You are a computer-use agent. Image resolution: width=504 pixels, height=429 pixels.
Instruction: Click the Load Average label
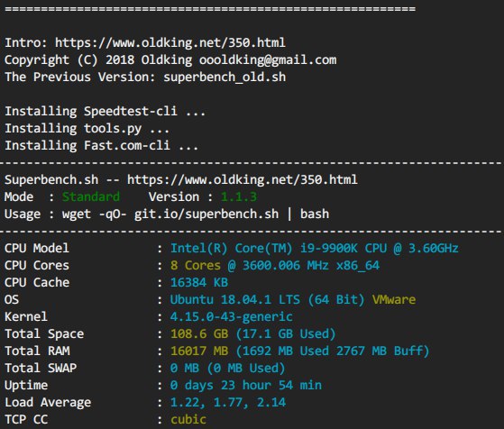pos(48,403)
